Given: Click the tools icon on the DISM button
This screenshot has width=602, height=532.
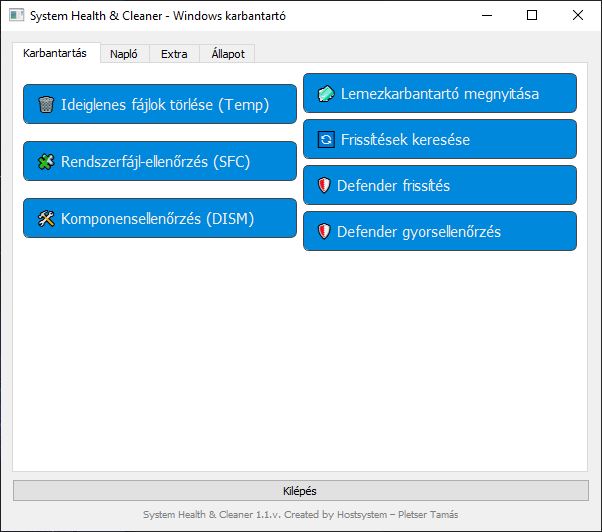Looking at the screenshot, I should click(46, 218).
